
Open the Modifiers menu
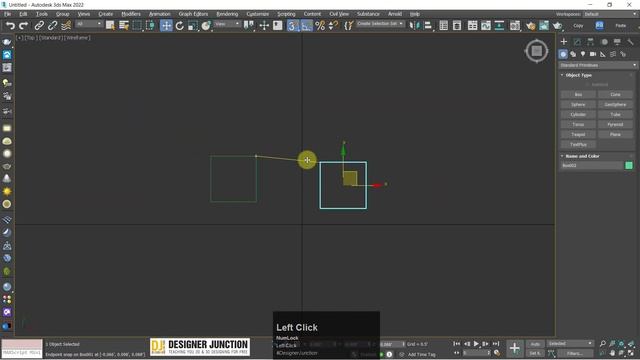(131, 14)
